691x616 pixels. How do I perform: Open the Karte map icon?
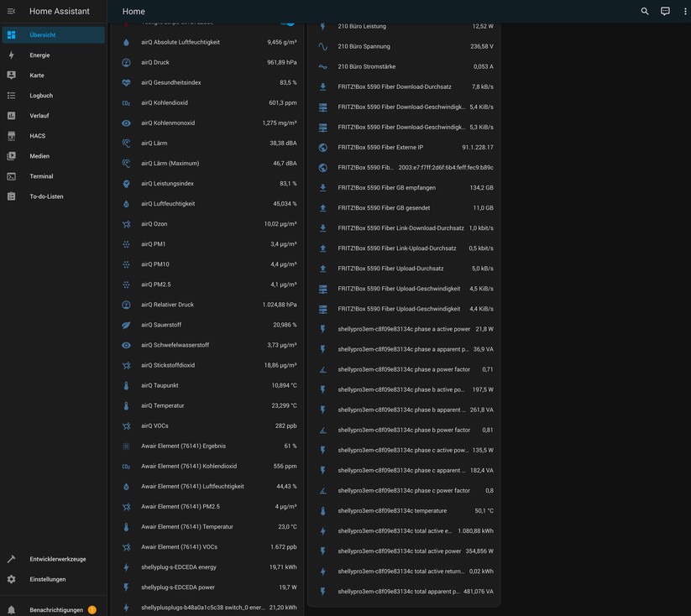point(12,75)
